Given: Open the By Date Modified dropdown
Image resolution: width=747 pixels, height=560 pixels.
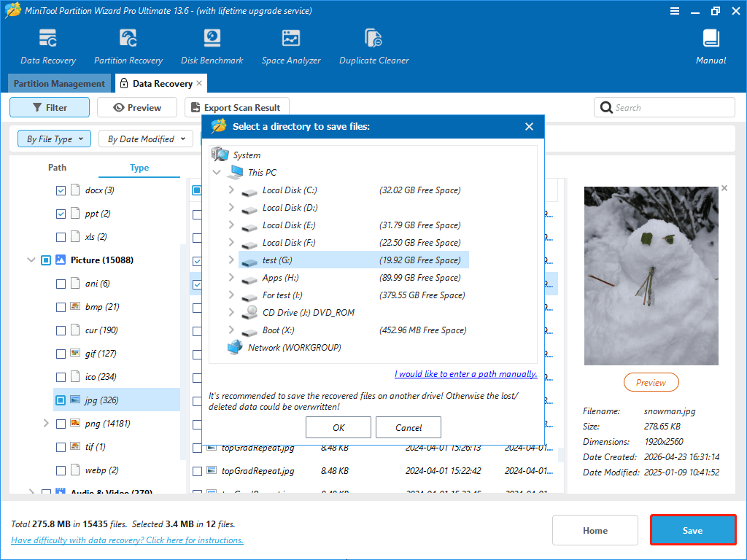Looking at the screenshot, I should [x=146, y=139].
